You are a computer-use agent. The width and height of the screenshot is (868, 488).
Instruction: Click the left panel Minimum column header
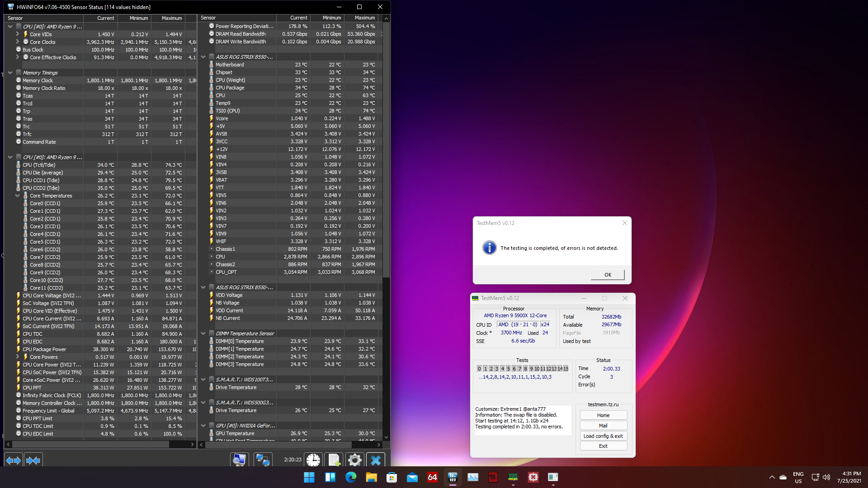click(134, 18)
